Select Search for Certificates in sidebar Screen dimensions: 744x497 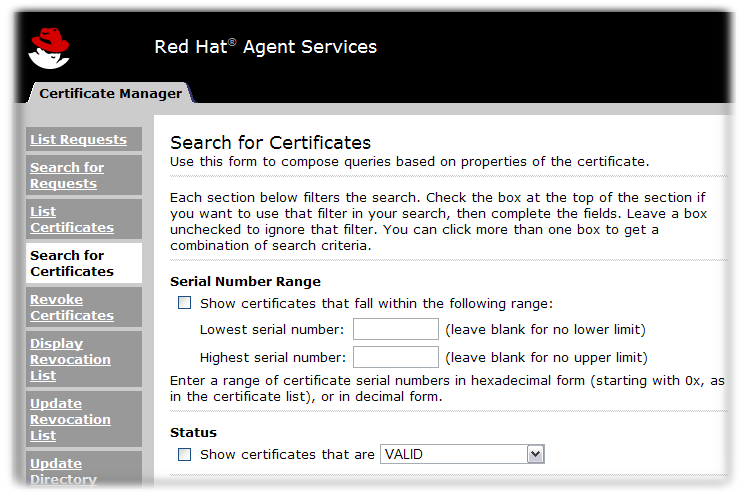(71, 263)
